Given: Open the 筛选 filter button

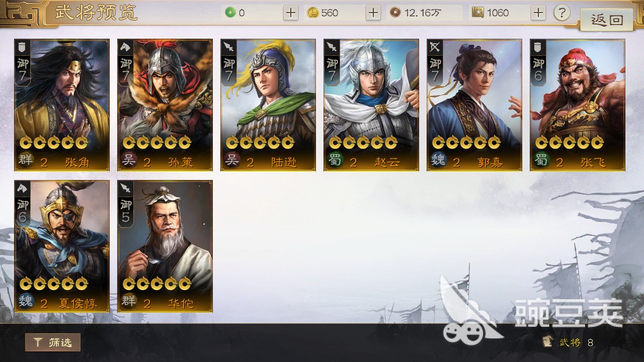Looking at the screenshot, I should [53, 342].
